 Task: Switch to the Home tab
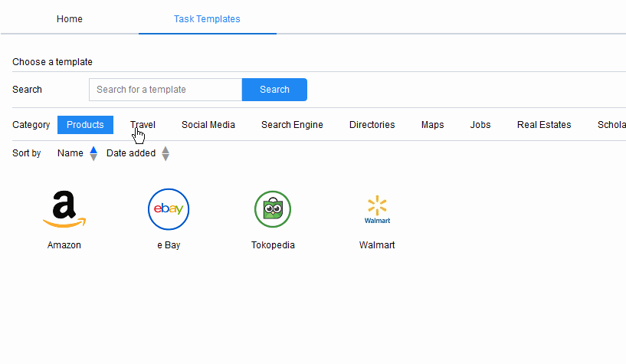pos(70,19)
